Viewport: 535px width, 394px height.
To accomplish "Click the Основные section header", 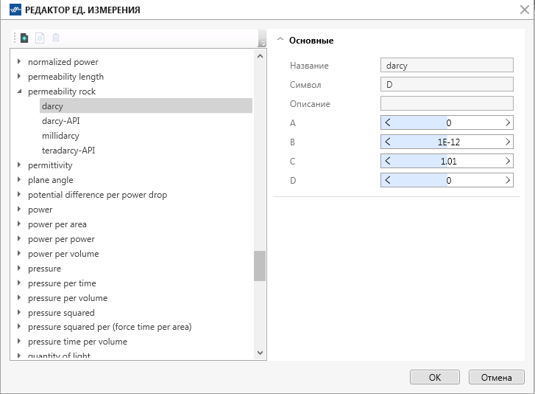I will pyautogui.click(x=311, y=40).
